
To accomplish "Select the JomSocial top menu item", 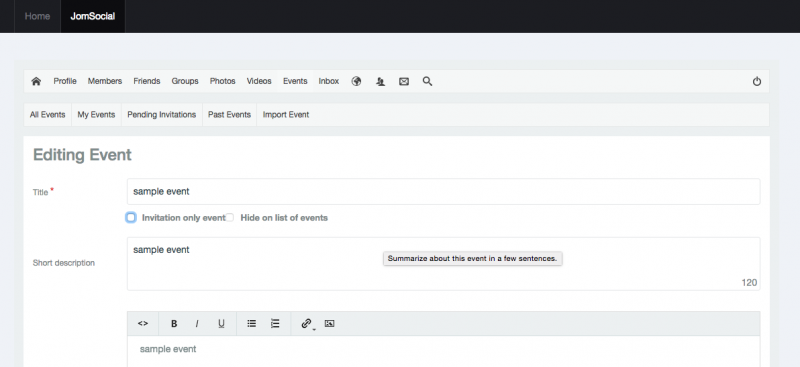I will click(x=92, y=16).
